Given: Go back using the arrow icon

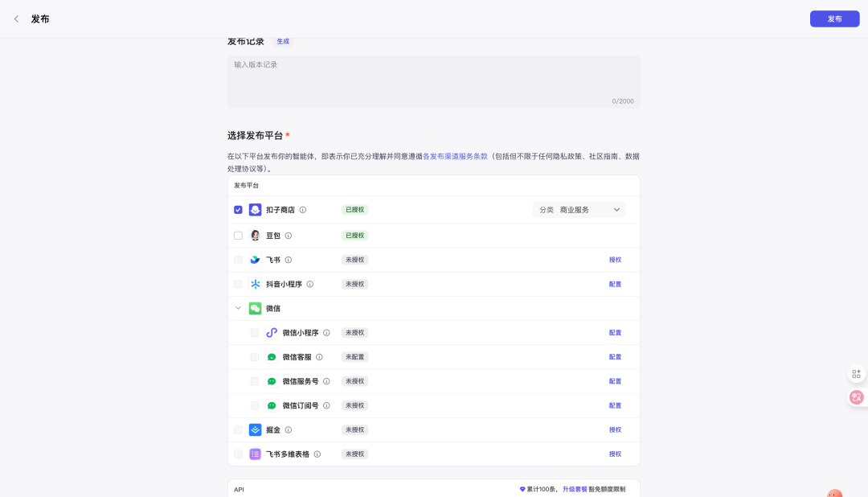Looking at the screenshot, I should pyautogui.click(x=16, y=18).
